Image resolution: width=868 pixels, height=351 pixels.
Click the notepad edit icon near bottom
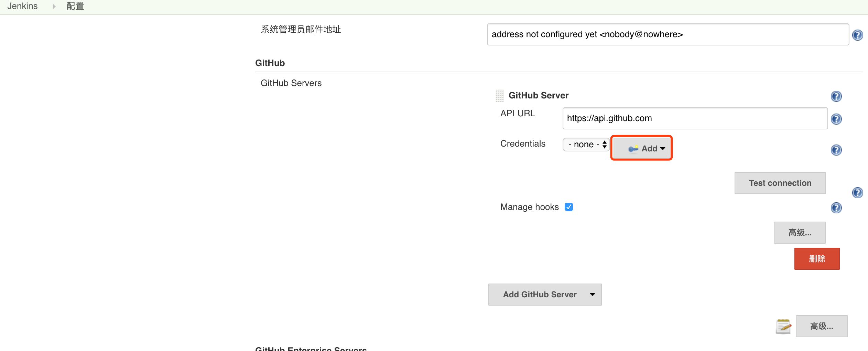[x=783, y=326]
